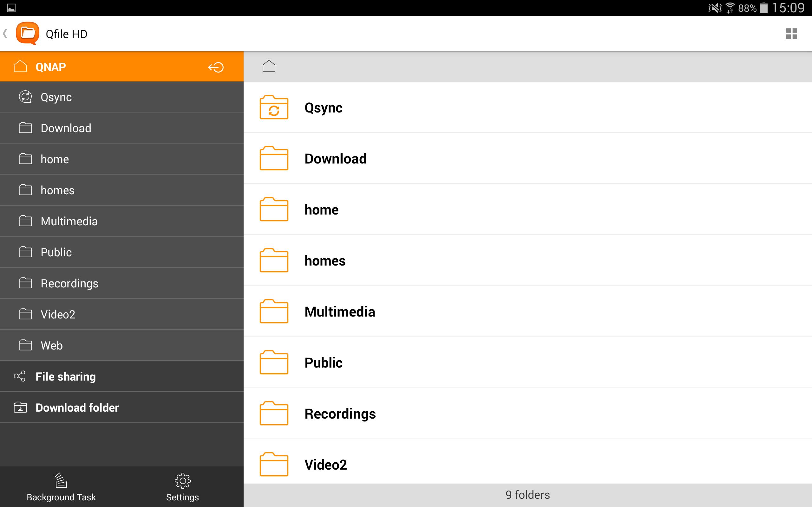Open the Public folder in the main panel
Viewport: 812px width, 507px height.
click(x=323, y=362)
